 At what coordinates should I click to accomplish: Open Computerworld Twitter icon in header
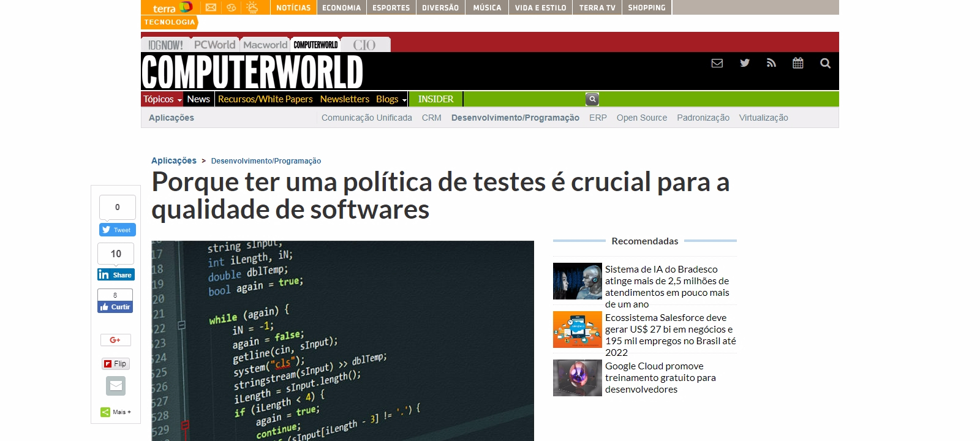coord(745,63)
